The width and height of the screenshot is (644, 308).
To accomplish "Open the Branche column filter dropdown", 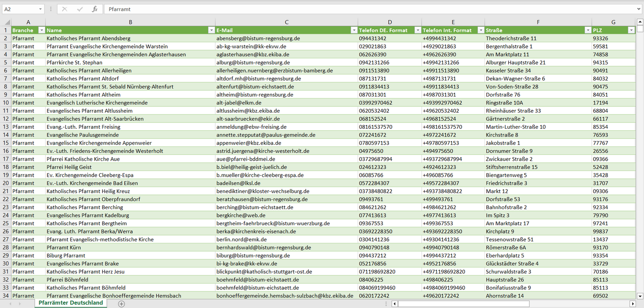I will coord(41,30).
